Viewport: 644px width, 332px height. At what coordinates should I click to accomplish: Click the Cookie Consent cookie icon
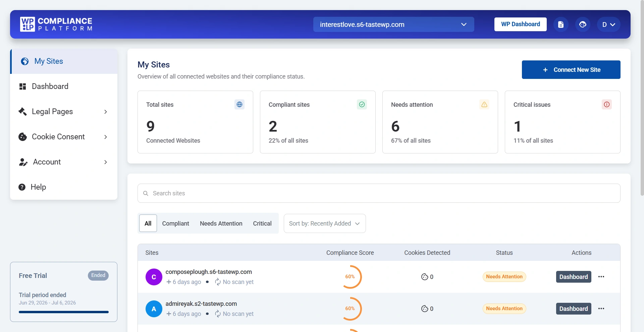point(22,137)
